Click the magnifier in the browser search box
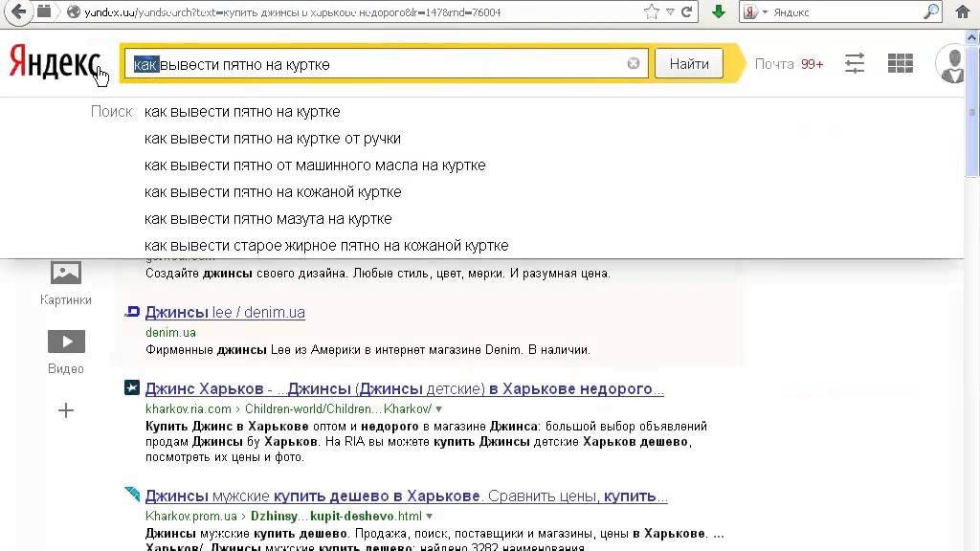Viewport: 980px width, 551px height. tap(930, 12)
